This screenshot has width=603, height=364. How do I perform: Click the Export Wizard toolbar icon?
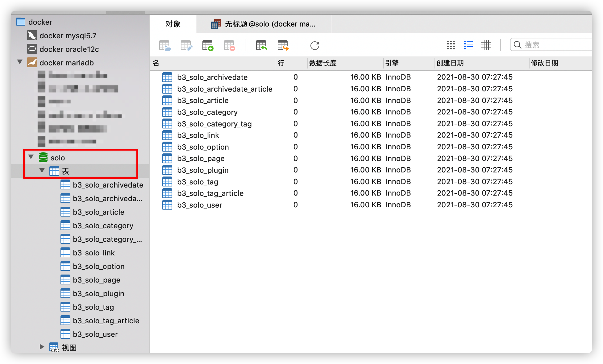[283, 46]
